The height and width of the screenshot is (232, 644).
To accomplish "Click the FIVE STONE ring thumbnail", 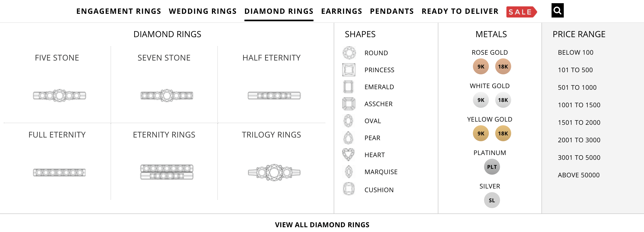I will coord(60,95).
